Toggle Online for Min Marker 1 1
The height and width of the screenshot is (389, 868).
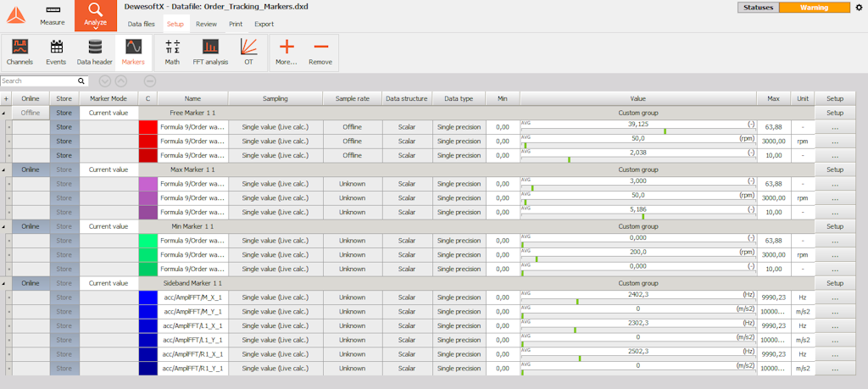coord(31,226)
